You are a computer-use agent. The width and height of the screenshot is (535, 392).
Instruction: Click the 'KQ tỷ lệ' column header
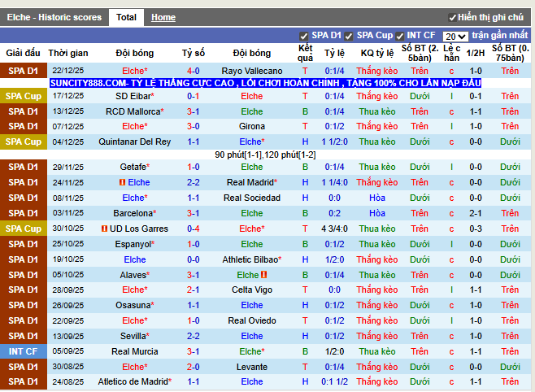point(377,53)
